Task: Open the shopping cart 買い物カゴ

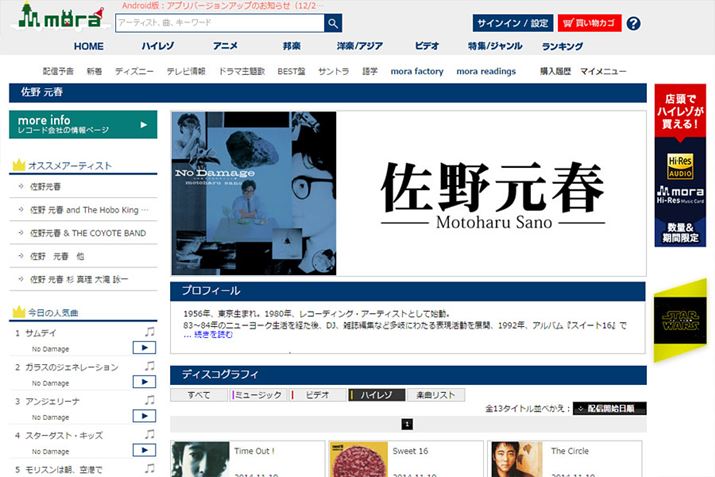Action: 589,23
